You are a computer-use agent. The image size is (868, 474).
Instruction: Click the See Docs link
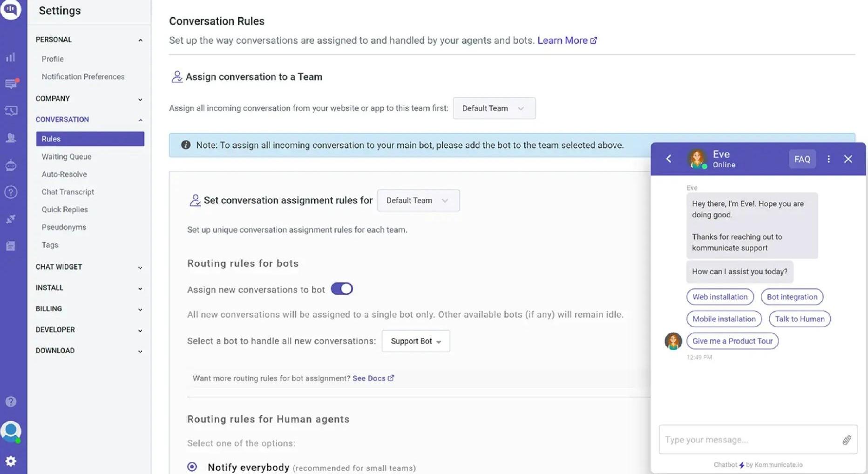tap(373, 378)
